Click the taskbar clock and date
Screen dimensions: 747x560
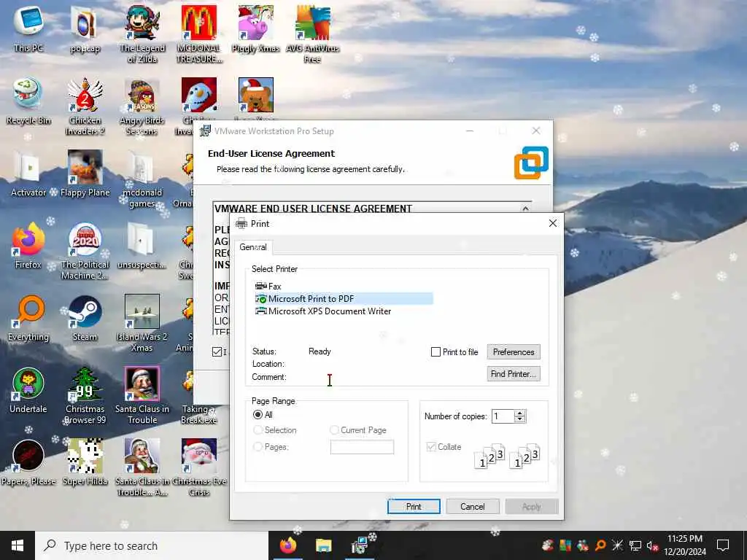[x=684, y=545]
